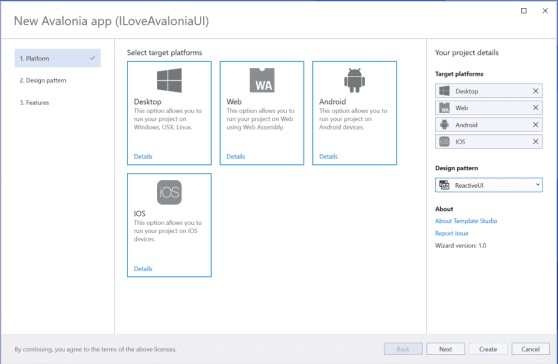Remove Android from target platforms
Image resolution: width=558 pixels, height=364 pixels.
[535, 125]
